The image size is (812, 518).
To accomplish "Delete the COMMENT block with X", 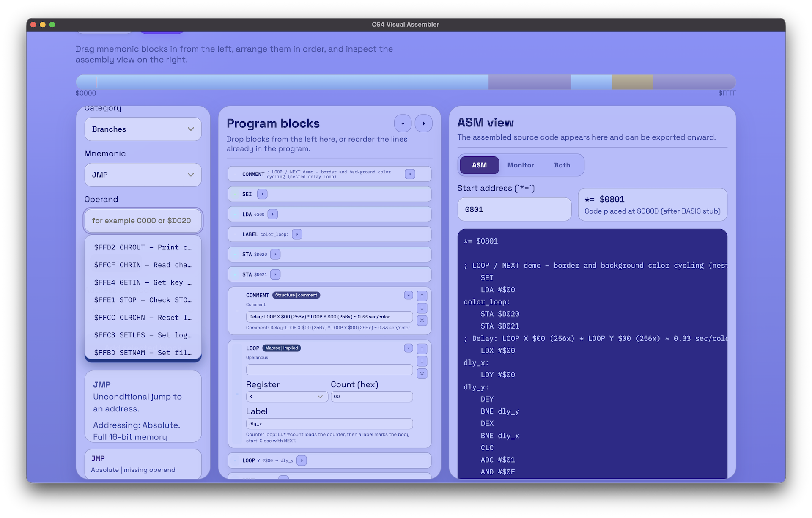I will point(422,321).
